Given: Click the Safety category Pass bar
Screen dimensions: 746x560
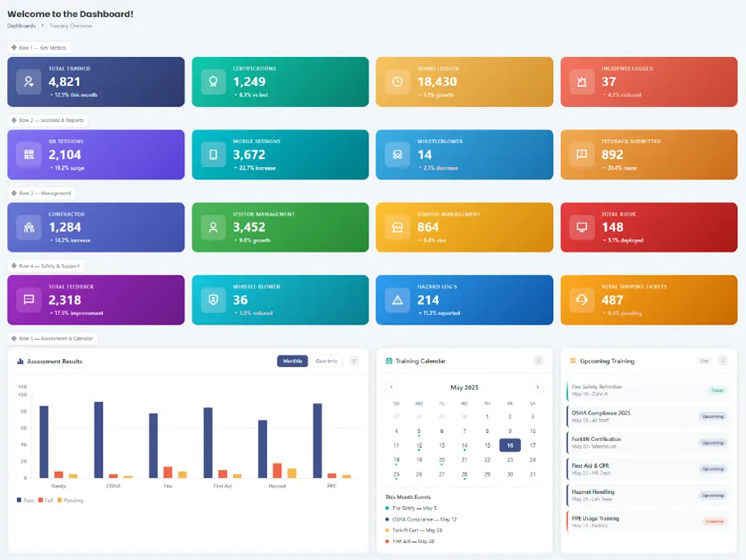Looking at the screenshot, I should pos(43,442).
